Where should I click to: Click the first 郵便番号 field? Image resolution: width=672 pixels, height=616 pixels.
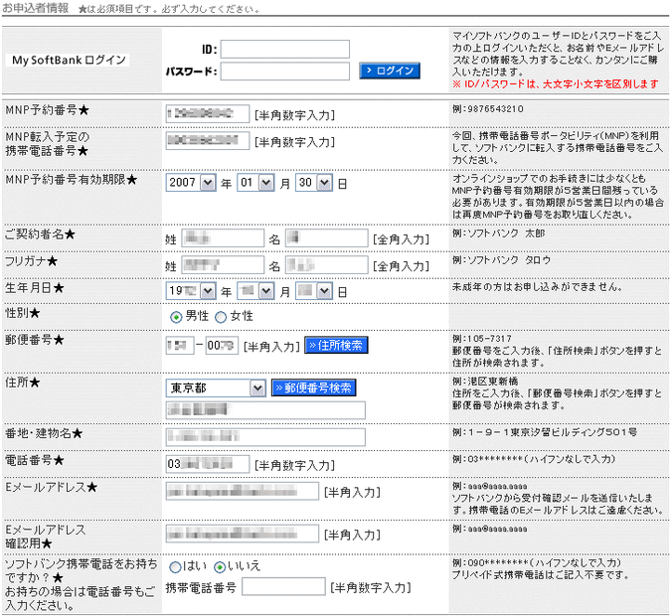pos(180,346)
